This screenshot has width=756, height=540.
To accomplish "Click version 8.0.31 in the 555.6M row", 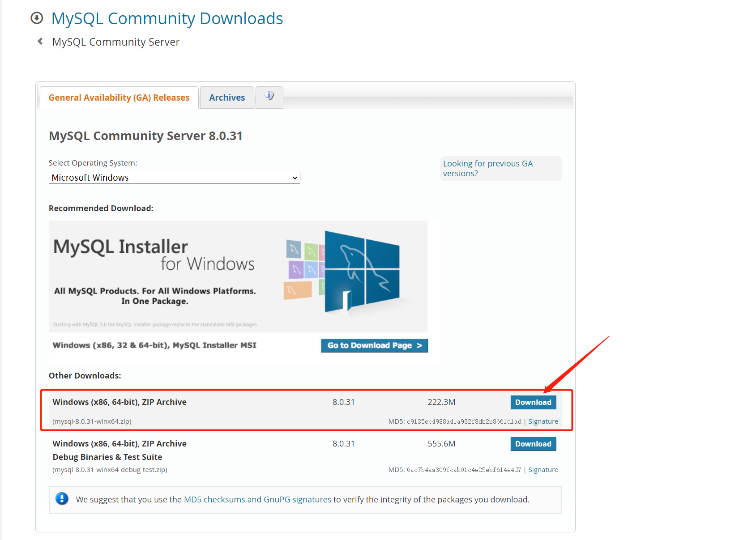I will (x=343, y=444).
